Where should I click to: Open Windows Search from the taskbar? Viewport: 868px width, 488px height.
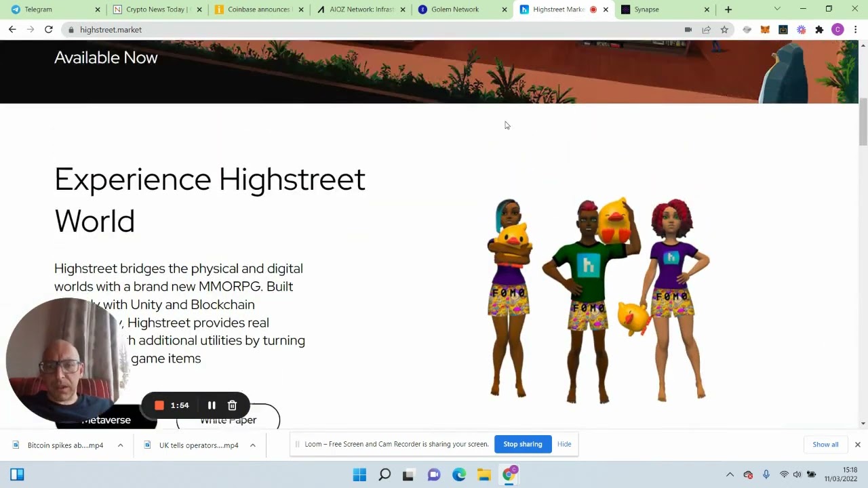[384, 474]
